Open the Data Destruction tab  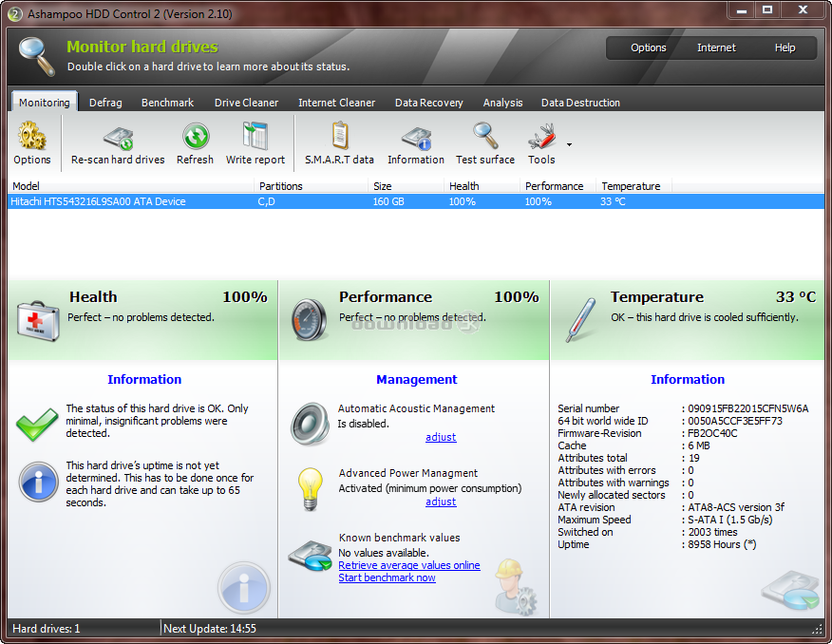(580, 103)
